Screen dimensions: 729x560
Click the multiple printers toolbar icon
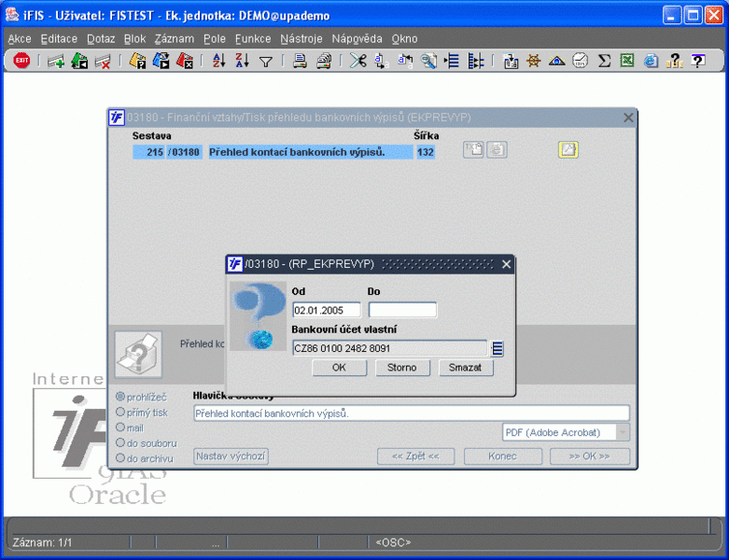tap(324, 61)
